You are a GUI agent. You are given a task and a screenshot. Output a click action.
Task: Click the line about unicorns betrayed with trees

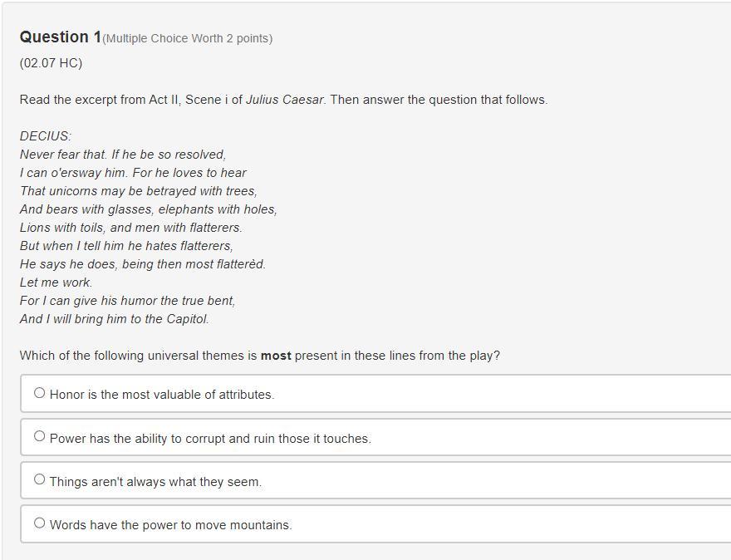pyautogui.click(x=139, y=191)
